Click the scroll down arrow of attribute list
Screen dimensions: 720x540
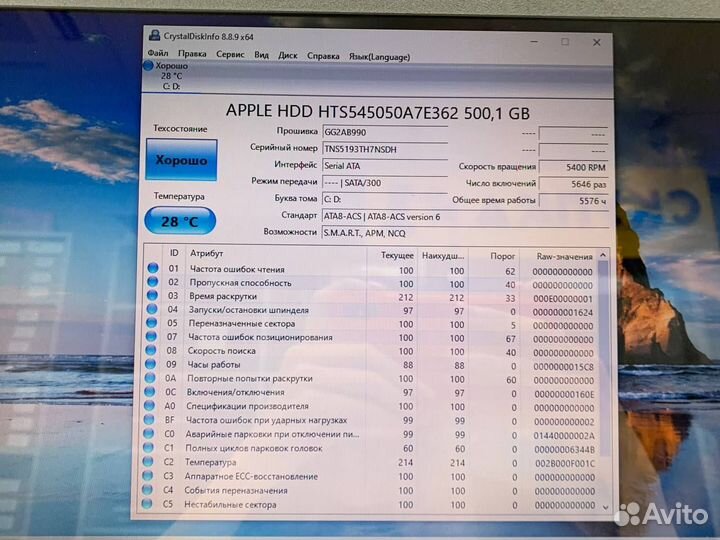pyautogui.click(x=606, y=507)
